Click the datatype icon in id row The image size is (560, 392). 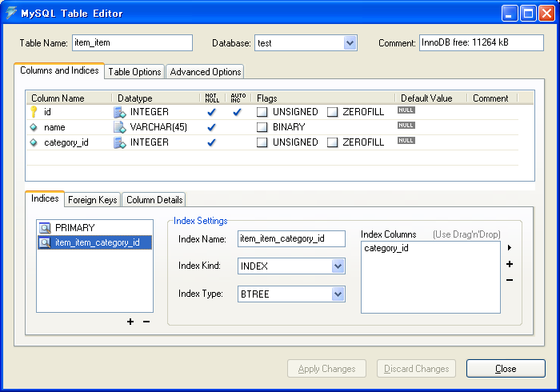click(x=120, y=112)
